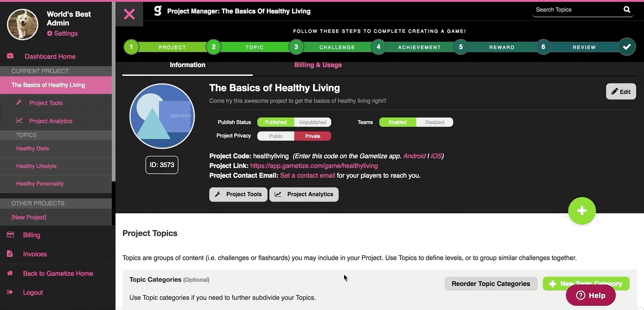Click the sidebar vertical scrollbar
Image resolution: width=644 pixels, height=310 pixels.
coord(114,93)
